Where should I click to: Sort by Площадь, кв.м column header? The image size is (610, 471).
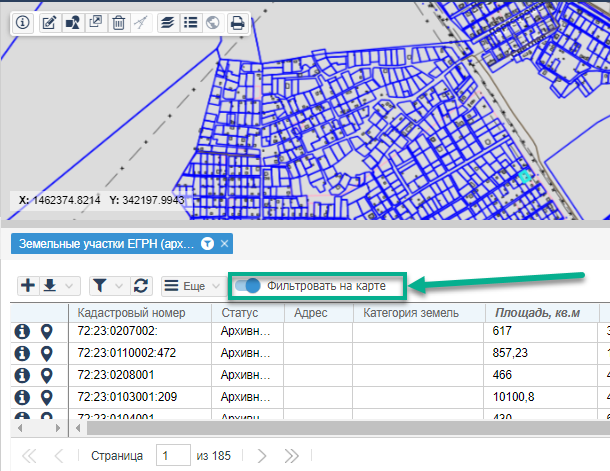[x=541, y=313]
